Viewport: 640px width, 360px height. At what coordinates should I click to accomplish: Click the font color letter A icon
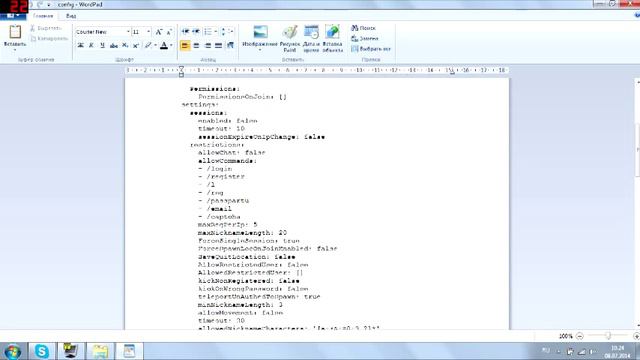164,45
